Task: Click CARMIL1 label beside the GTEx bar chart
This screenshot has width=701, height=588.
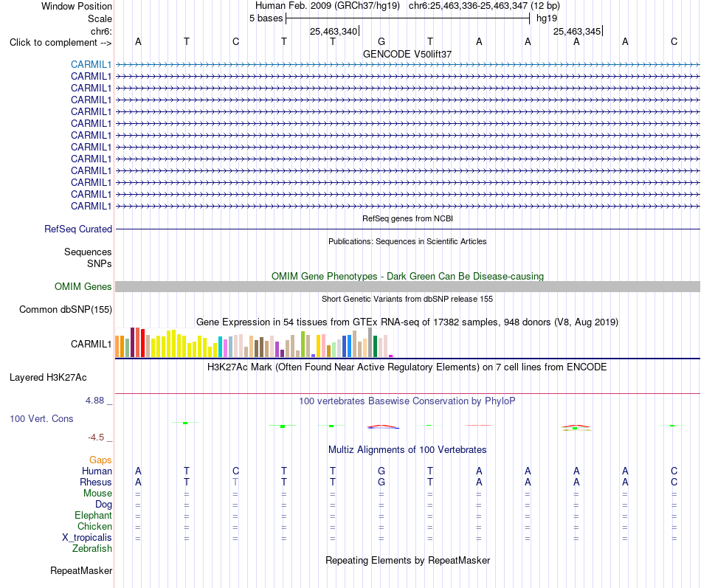Action: coord(91,344)
